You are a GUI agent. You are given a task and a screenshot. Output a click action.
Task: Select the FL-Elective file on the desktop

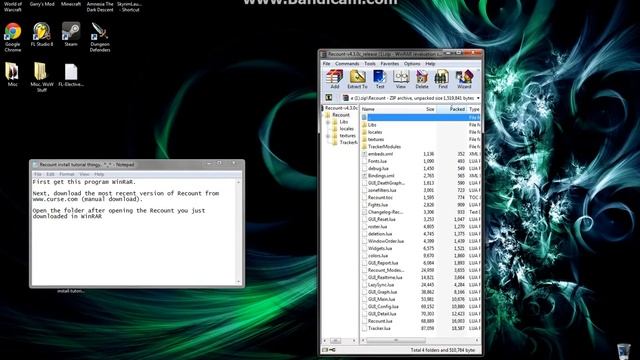point(71,74)
